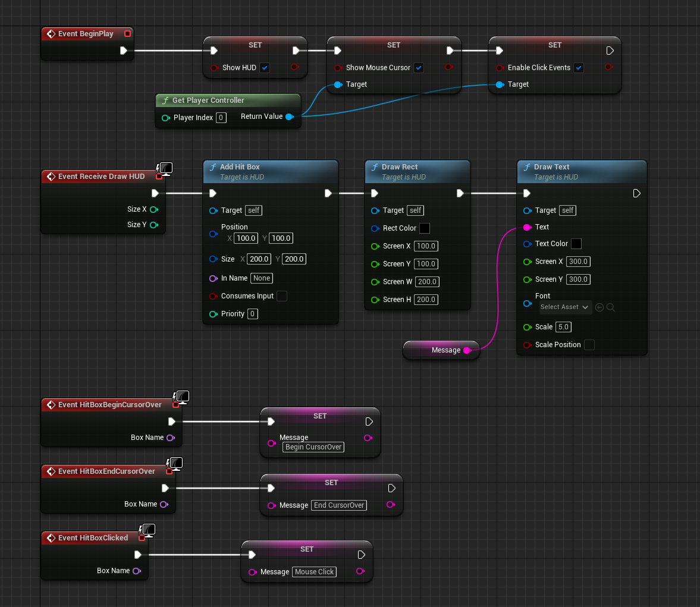
Task: Open the Font Select Asset dropdown
Action: 565,307
